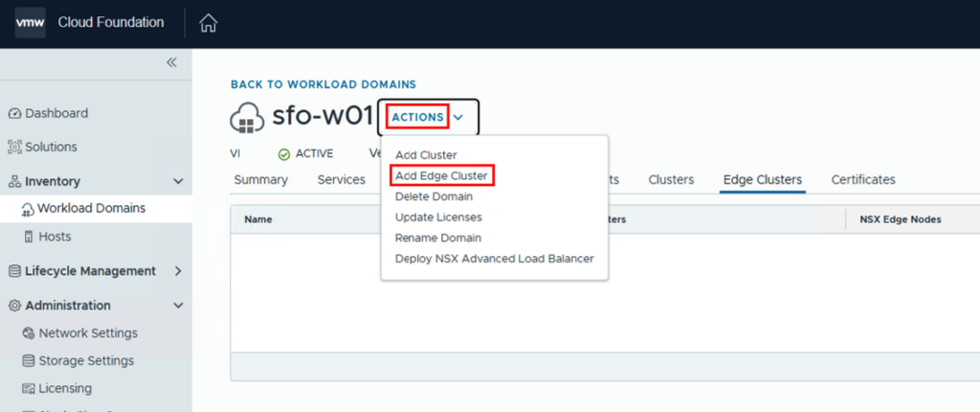This screenshot has height=412, width=980.
Task: Collapse the sidebar with double-chevron icon
Action: tap(171, 62)
